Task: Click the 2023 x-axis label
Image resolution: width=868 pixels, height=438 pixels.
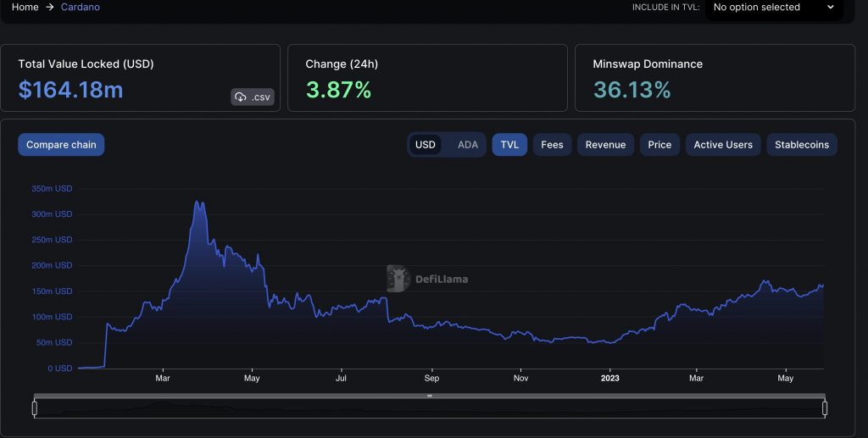Action: click(610, 378)
